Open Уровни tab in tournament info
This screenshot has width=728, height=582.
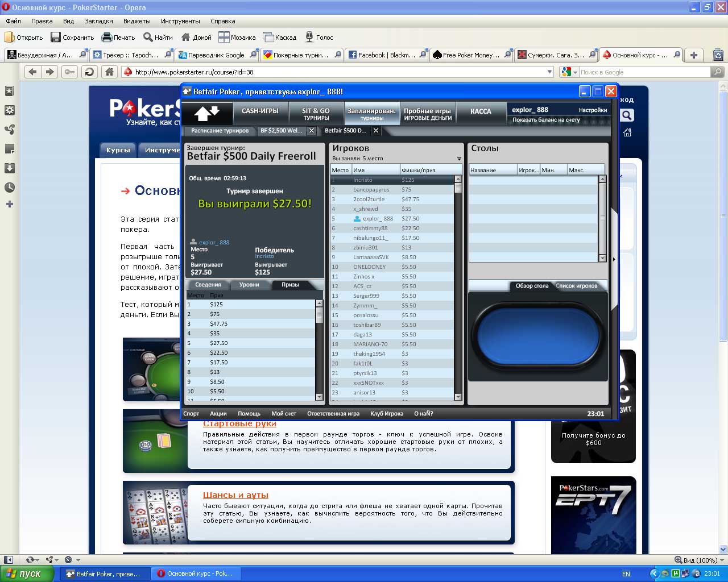249,285
